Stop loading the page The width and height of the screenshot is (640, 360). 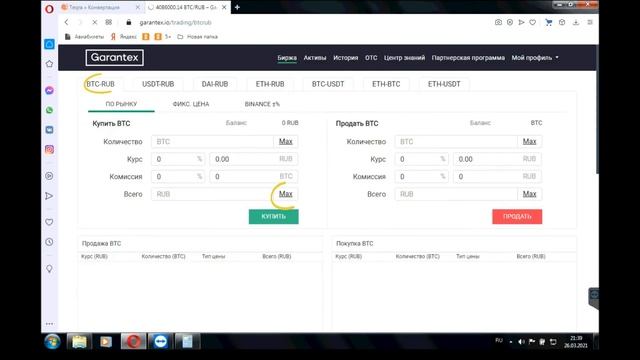(x=94, y=22)
